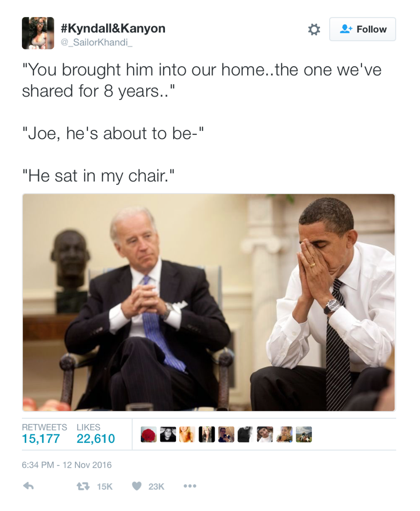The image size is (420, 511).
Task: Open the last landscape liker avatar
Action: tap(304, 435)
